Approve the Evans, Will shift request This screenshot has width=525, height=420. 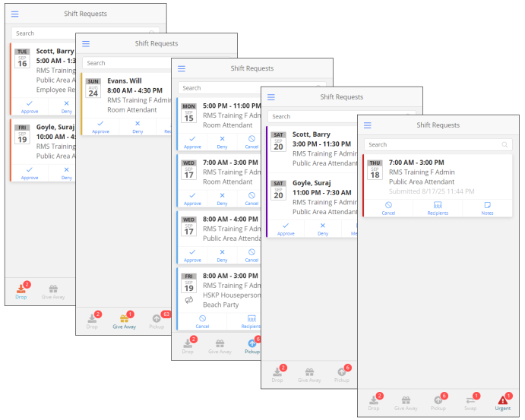(100, 126)
